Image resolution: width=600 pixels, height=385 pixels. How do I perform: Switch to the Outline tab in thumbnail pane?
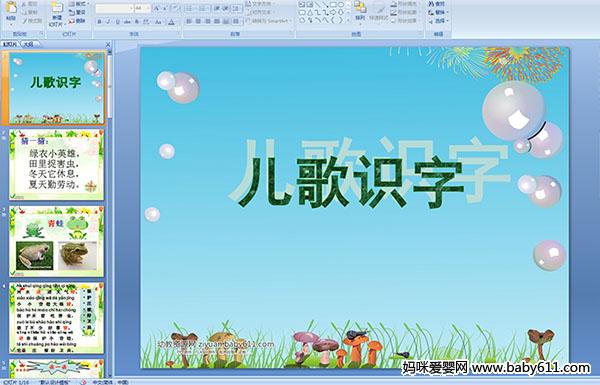(x=28, y=44)
